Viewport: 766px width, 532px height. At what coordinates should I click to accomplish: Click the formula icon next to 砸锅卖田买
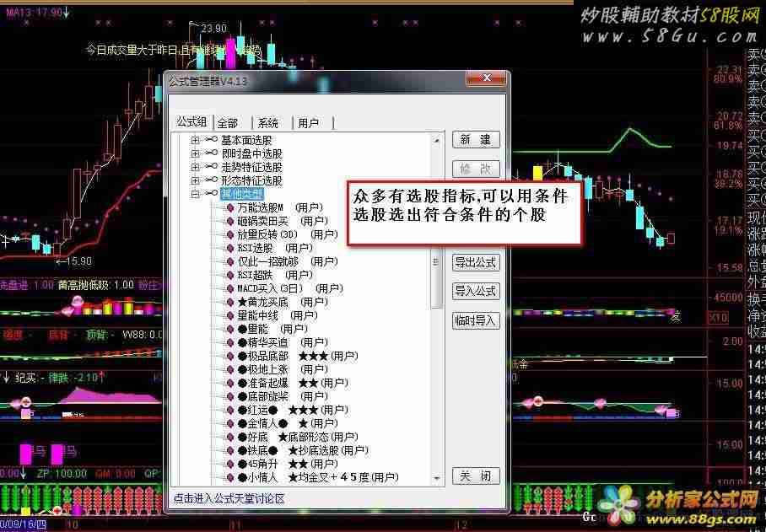[x=229, y=221]
